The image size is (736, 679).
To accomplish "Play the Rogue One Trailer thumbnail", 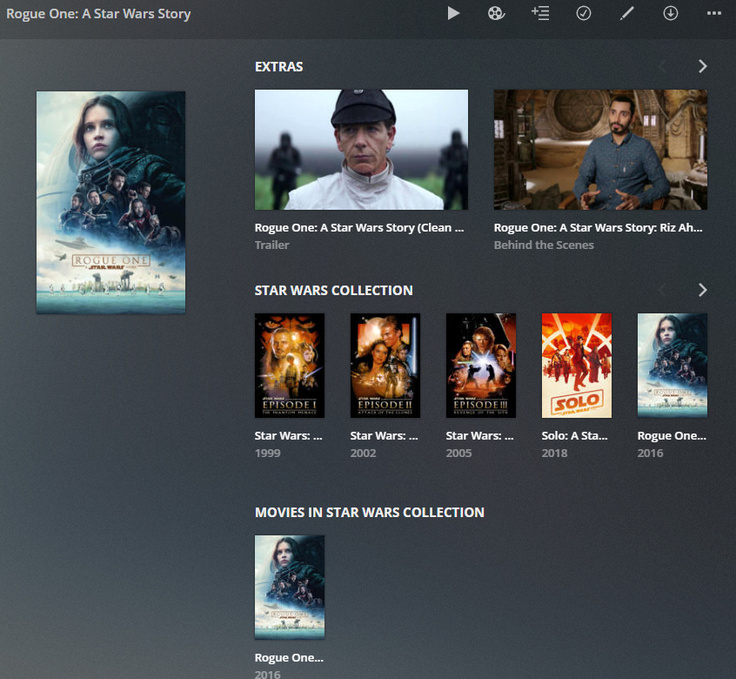I will coord(361,150).
